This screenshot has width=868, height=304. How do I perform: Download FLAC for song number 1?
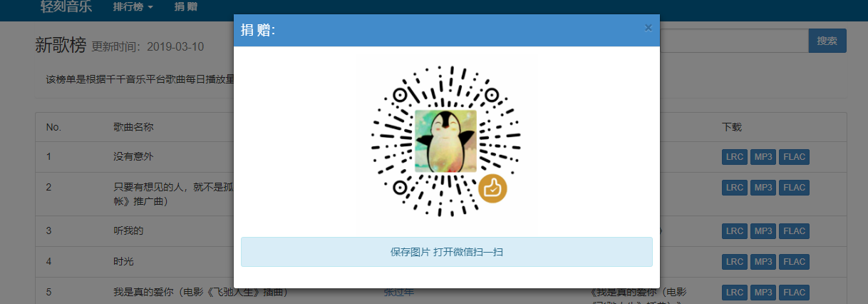(x=794, y=157)
